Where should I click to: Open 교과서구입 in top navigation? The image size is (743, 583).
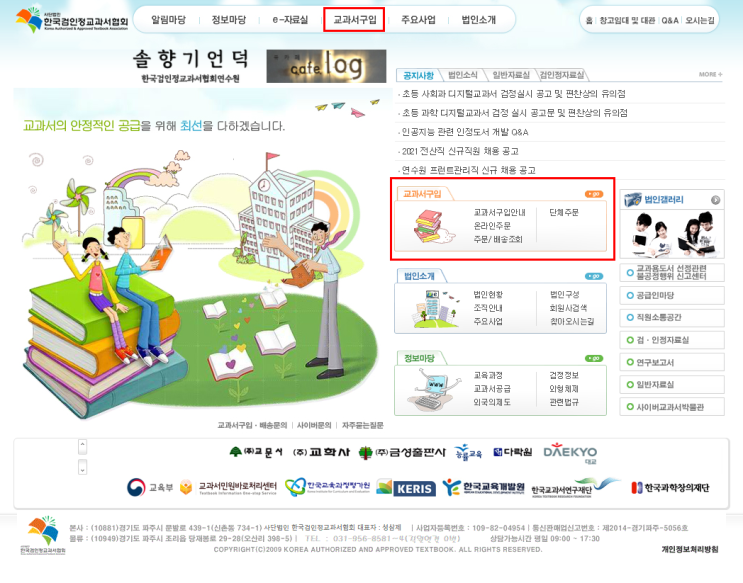(354, 19)
